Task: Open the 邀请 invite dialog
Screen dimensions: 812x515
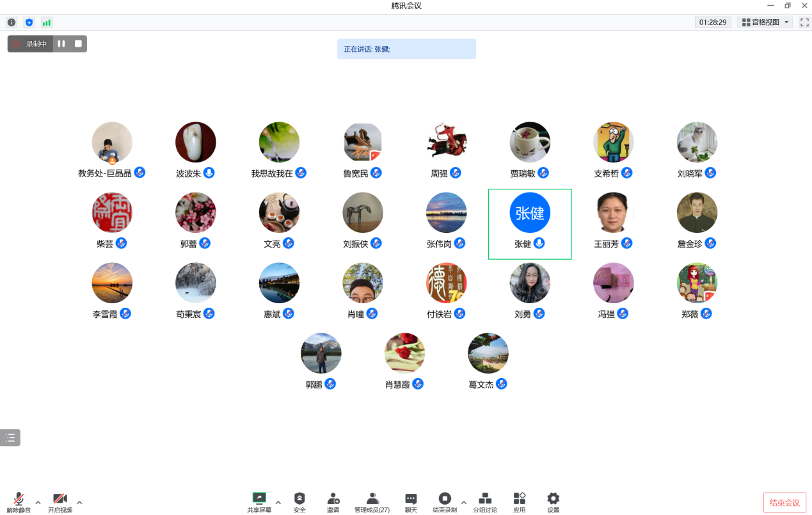Action: (333, 502)
